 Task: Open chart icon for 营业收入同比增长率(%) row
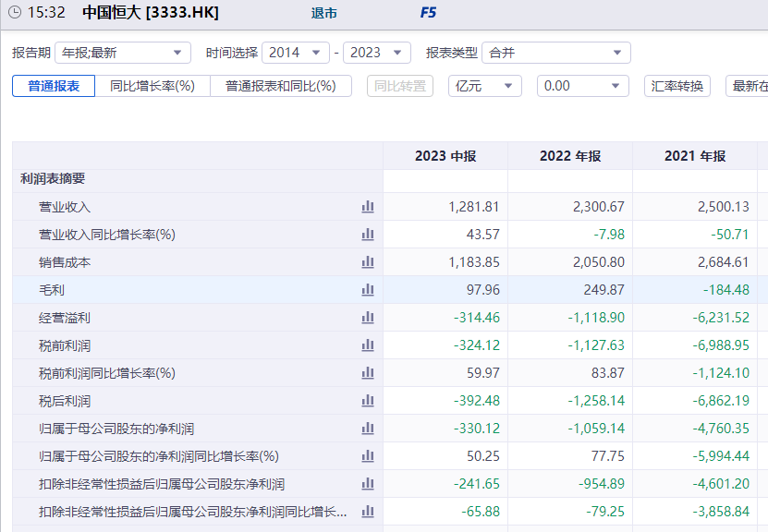tap(368, 235)
